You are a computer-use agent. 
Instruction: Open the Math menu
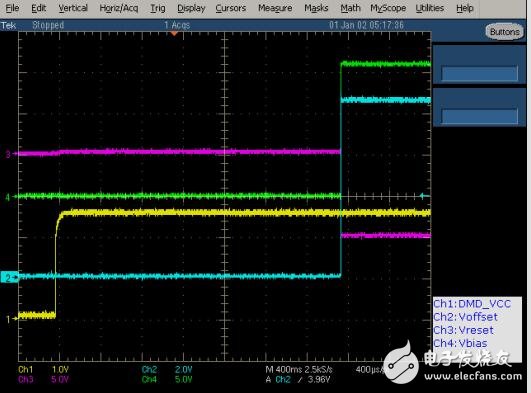click(x=350, y=8)
